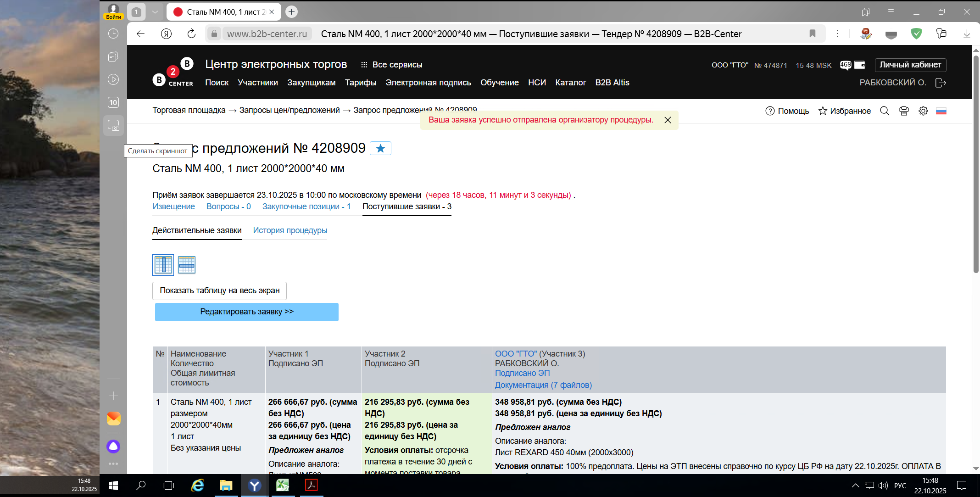
Task: Open browser three-dot address bar menu
Action: pos(837,34)
